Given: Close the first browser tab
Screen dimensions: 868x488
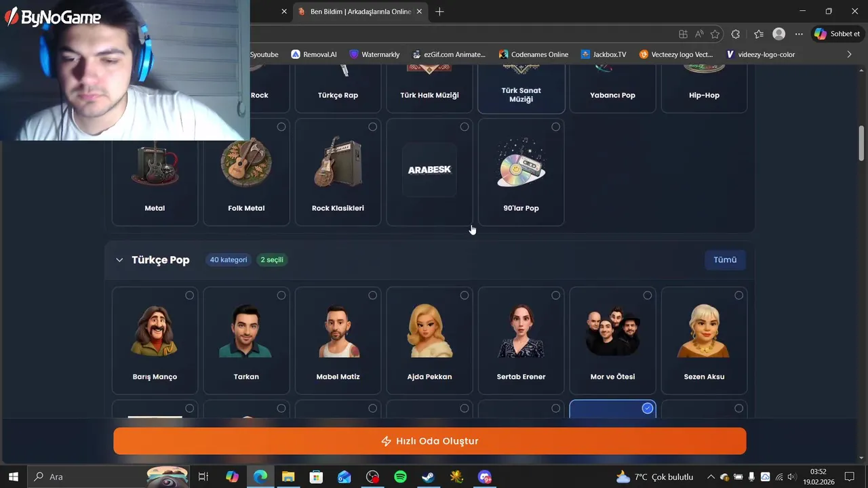Looking at the screenshot, I should (x=284, y=12).
